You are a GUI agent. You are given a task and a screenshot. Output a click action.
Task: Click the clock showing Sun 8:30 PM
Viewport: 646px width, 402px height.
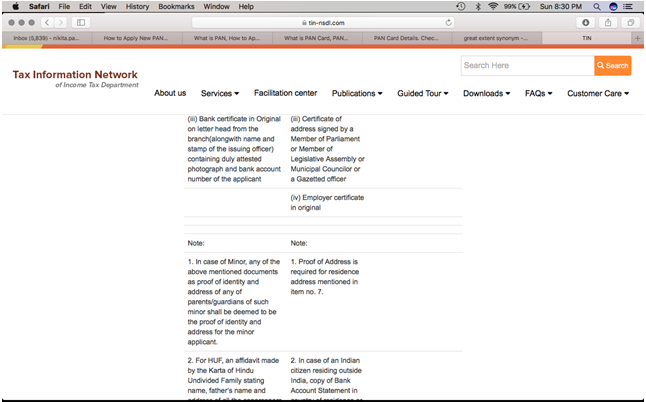pos(561,7)
